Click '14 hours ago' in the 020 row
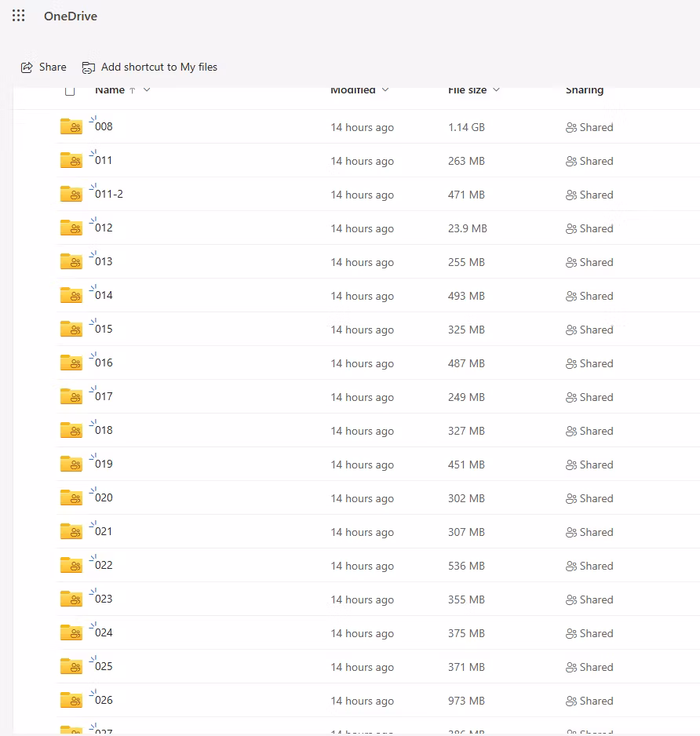This screenshot has width=700, height=736. (x=362, y=499)
